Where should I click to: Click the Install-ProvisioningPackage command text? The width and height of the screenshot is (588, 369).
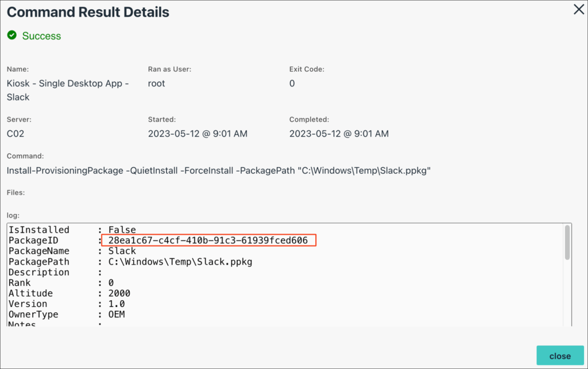click(219, 170)
